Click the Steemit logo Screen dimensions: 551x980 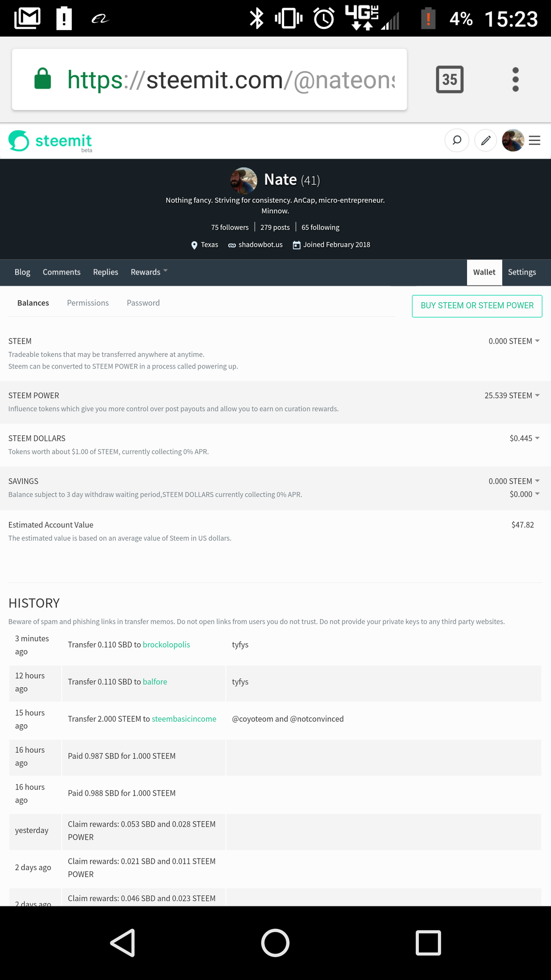pos(50,141)
